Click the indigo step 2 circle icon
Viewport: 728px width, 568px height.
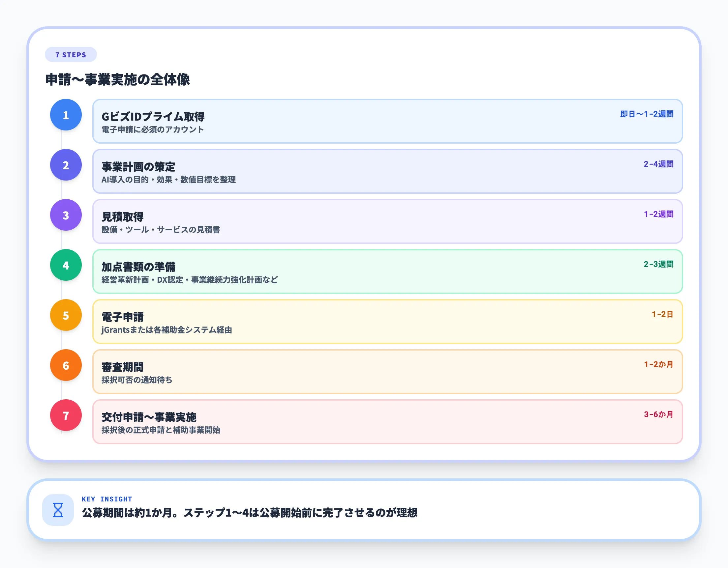coord(66,165)
